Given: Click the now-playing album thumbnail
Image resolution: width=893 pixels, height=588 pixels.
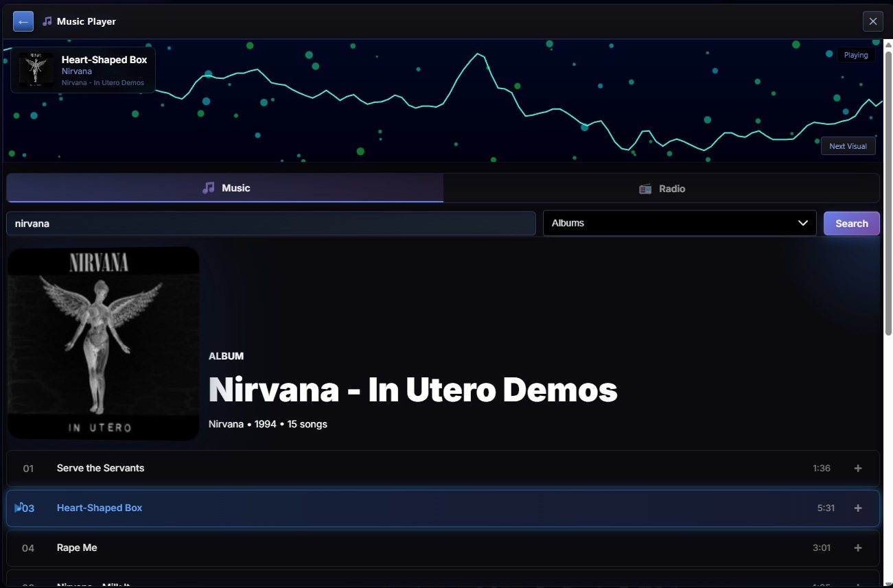Looking at the screenshot, I should 36,70.
